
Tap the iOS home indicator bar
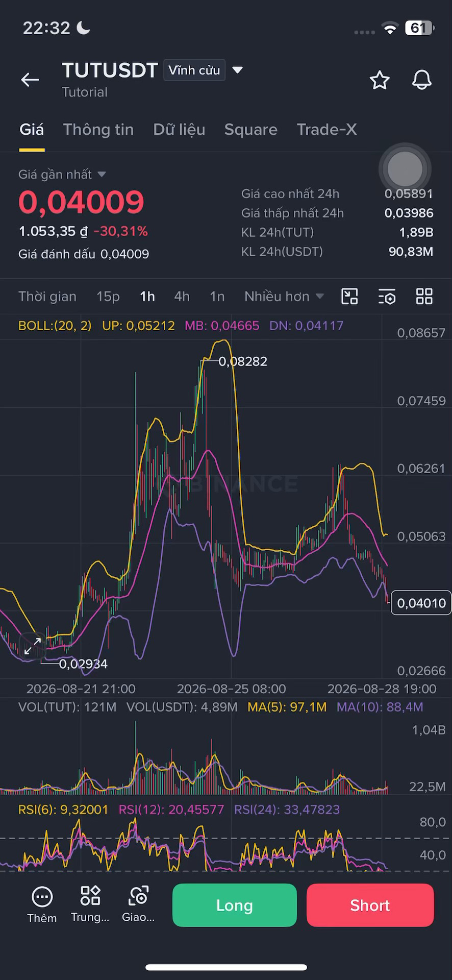coord(226,967)
